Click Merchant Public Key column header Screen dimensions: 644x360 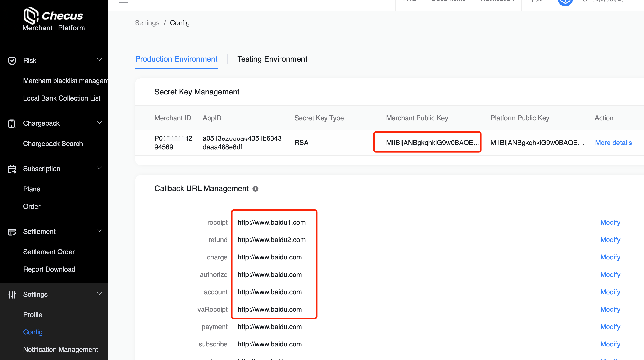point(417,118)
